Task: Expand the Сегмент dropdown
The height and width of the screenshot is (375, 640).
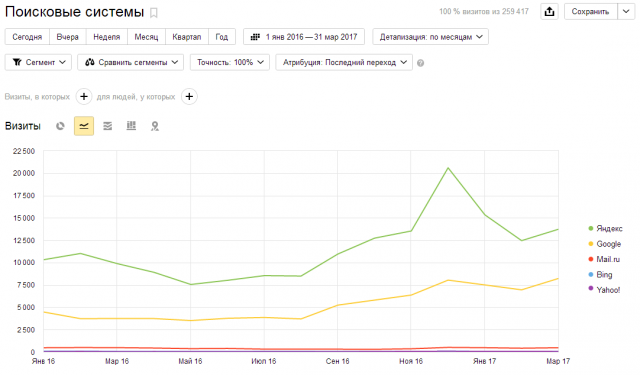Action: pyautogui.click(x=38, y=62)
